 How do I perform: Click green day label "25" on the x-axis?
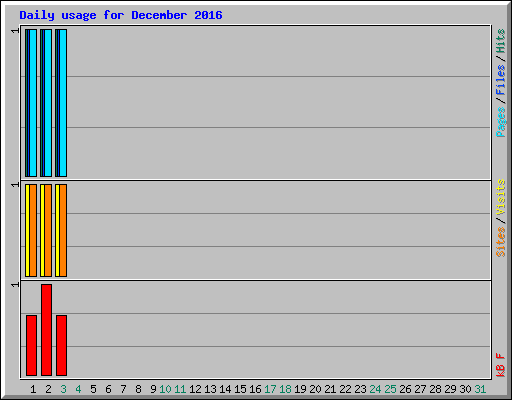pyautogui.click(x=390, y=389)
